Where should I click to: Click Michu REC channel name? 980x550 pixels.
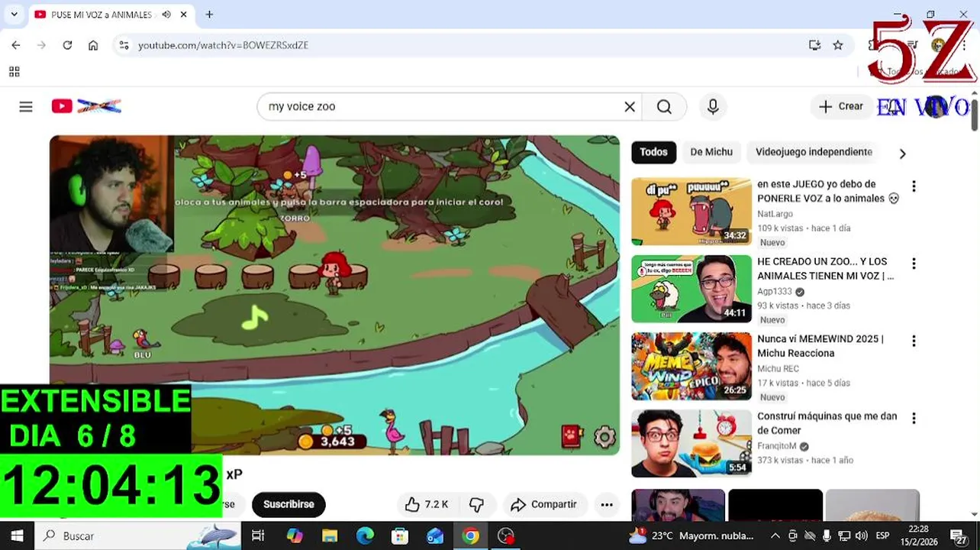[778, 369]
